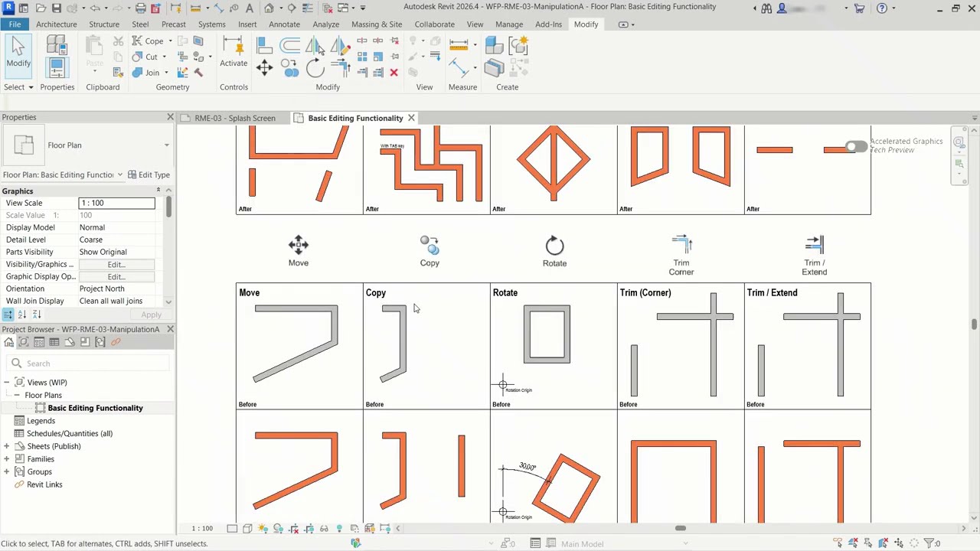980x551 pixels.
Task: Toggle Reveal Hidden Elements lightbulb icon
Action: 339,528
